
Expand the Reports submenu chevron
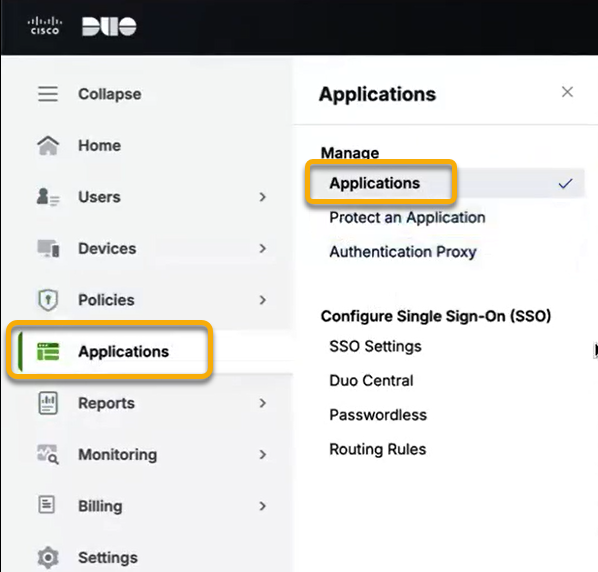point(262,403)
